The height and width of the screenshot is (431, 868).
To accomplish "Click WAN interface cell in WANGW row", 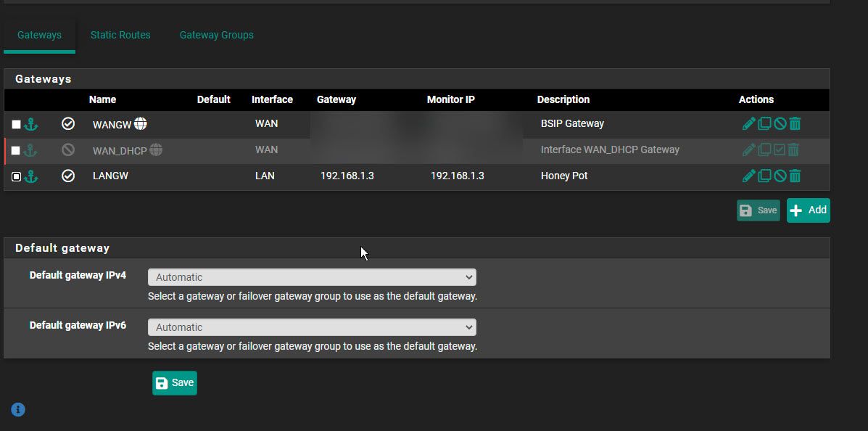I will pyautogui.click(x=266, y=123).
